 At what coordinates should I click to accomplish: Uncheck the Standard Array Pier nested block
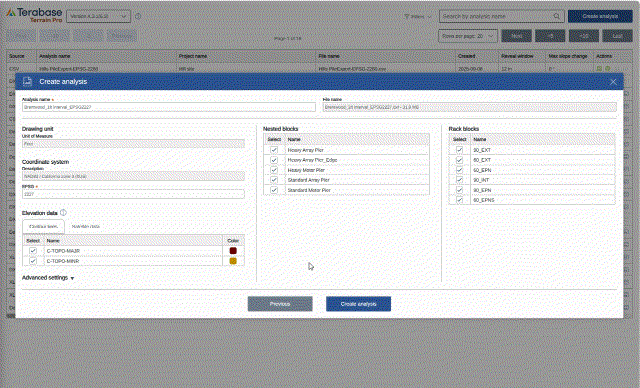(x=274, y=180)
